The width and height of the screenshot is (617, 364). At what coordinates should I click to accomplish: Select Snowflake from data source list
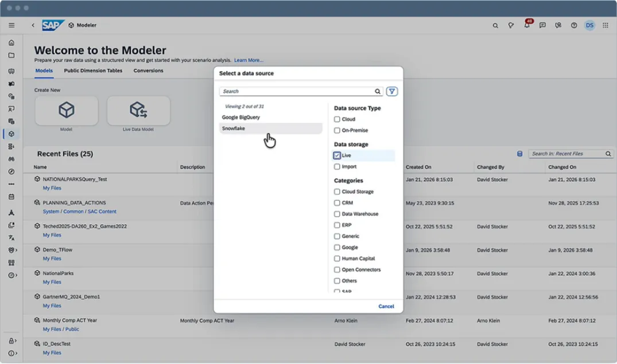click(x=234, y=128)
